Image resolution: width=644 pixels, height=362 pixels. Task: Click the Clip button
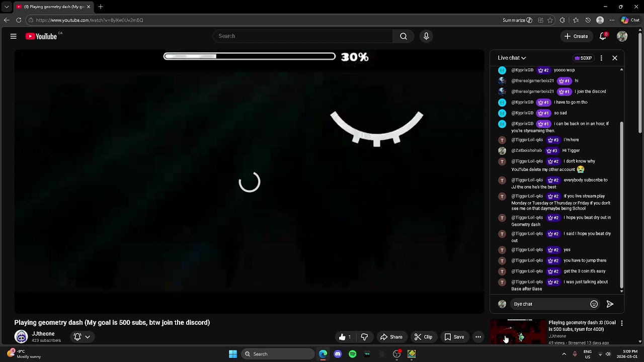pyautogui.click(x=423, y=337)
